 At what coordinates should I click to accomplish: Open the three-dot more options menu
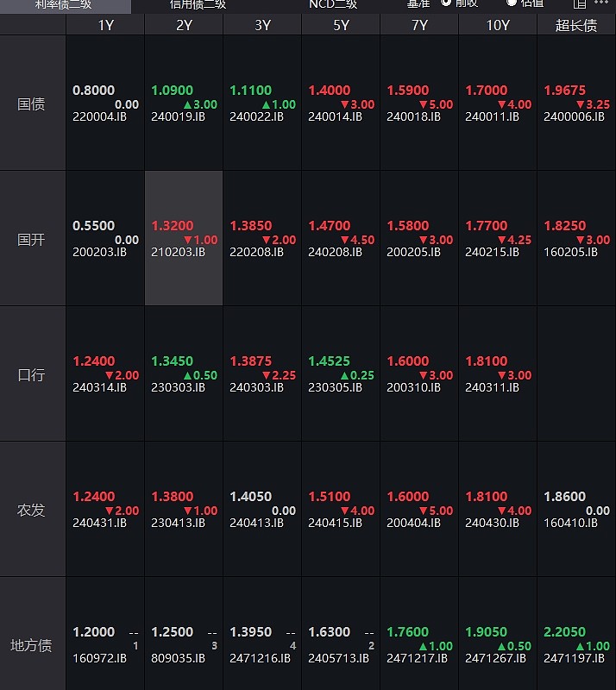[601, 3]
